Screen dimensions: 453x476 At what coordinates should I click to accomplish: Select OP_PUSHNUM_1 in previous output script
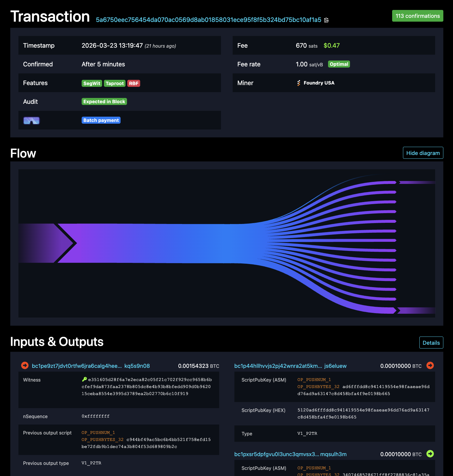[98, 432]
